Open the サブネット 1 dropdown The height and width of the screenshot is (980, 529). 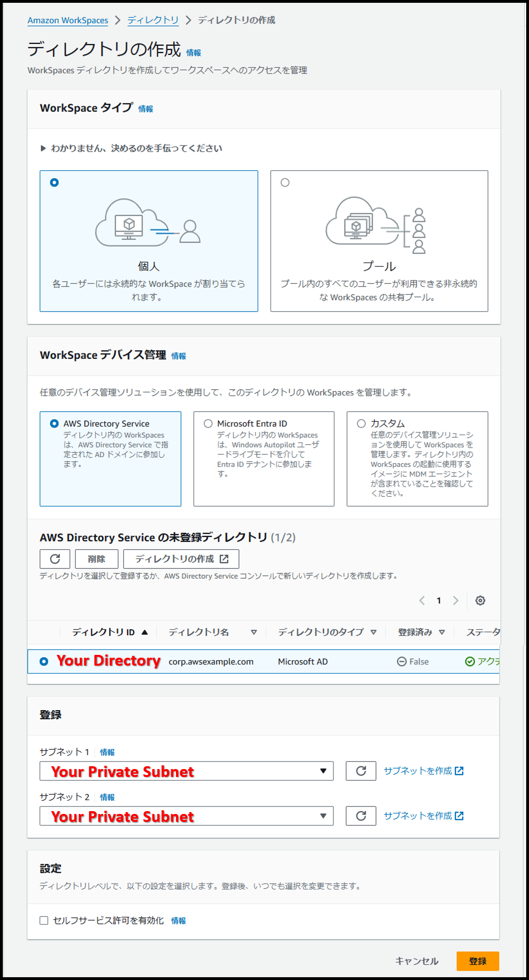pyautogui.click(x=186, y=771)
